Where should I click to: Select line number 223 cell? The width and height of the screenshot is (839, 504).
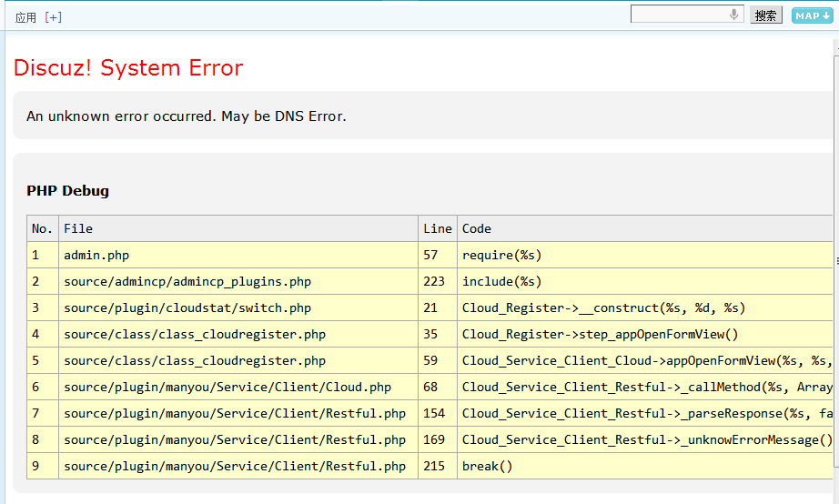click(438, 281)
